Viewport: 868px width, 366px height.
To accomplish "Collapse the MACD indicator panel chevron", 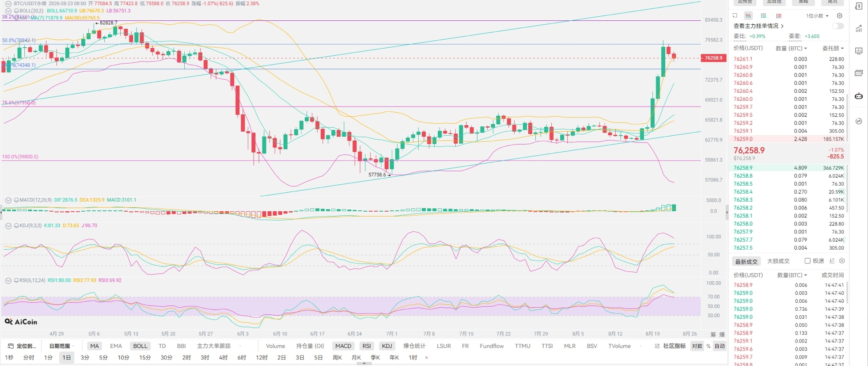I will click(8, 200).
